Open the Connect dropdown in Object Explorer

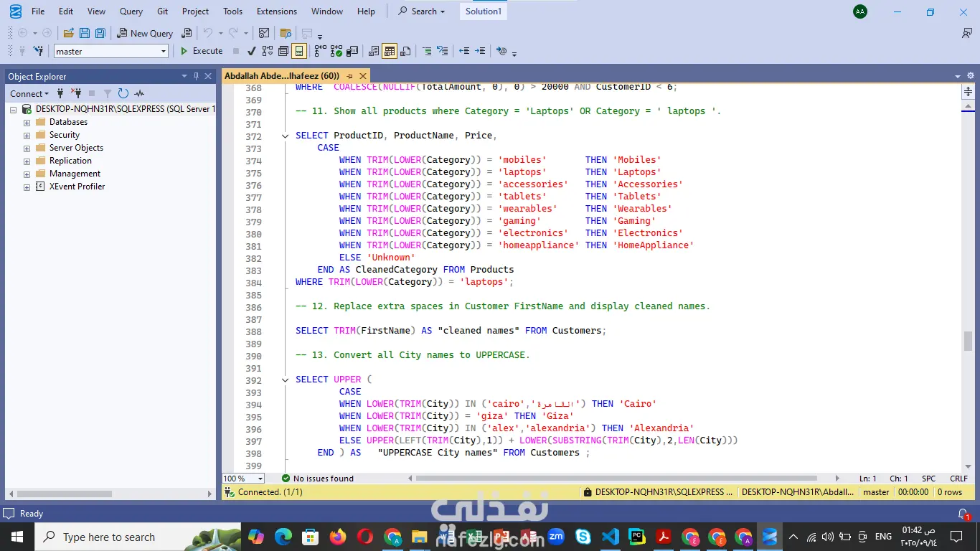[x=29, y=93]
